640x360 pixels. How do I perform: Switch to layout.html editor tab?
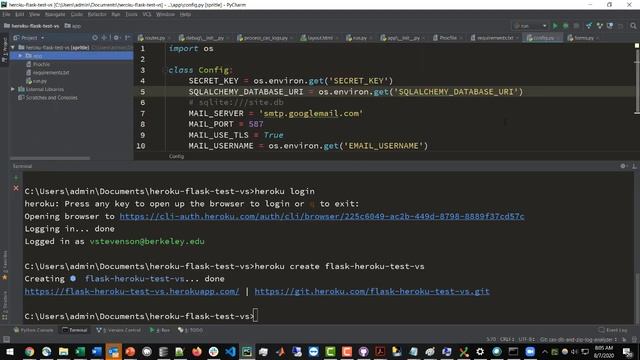[320, 38]
